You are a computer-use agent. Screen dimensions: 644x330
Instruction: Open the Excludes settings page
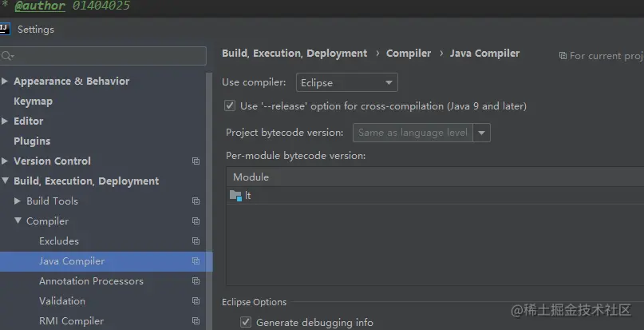(59, 241)
